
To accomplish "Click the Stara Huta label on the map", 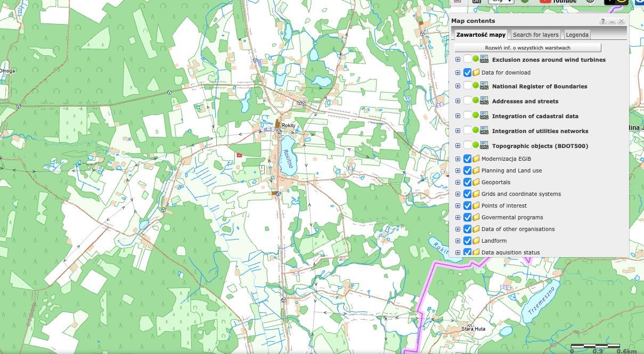I will [x=473, y=329].
